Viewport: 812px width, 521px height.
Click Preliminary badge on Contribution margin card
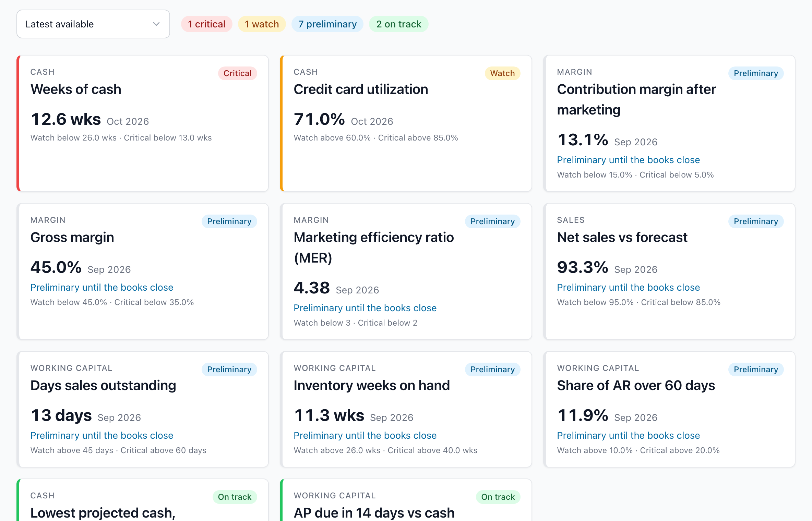click(x=756, y=73)
